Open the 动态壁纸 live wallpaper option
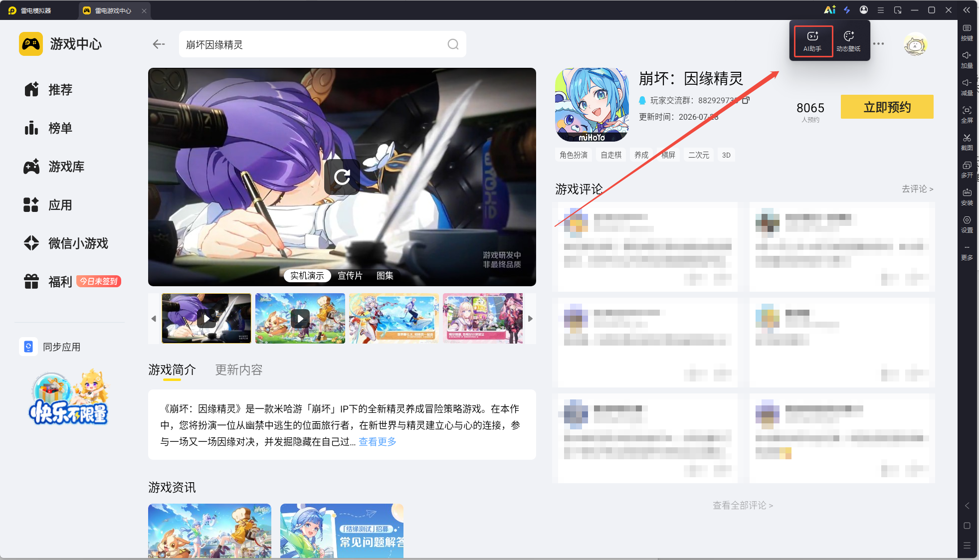The width and height of the screenshot is (979, 560). [x=848, y=41]
